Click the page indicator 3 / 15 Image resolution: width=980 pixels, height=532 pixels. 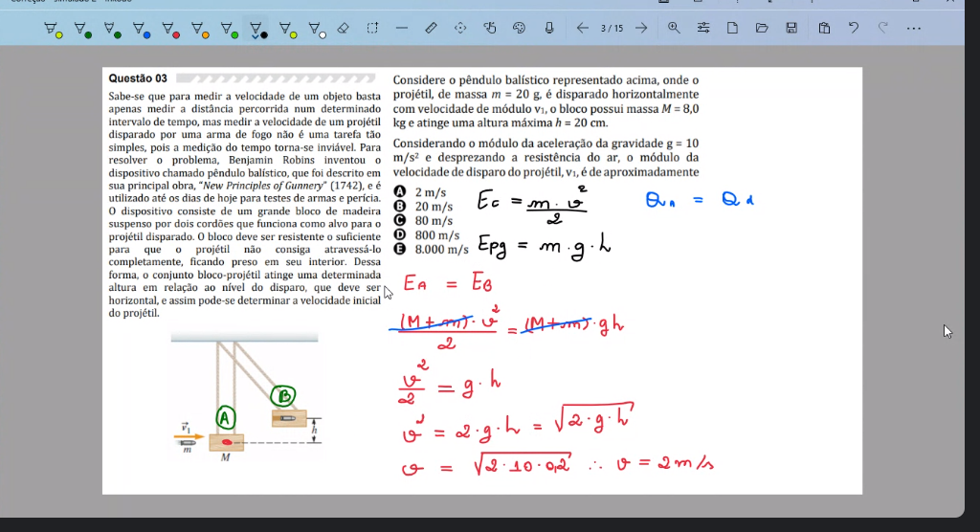point(612,29)
